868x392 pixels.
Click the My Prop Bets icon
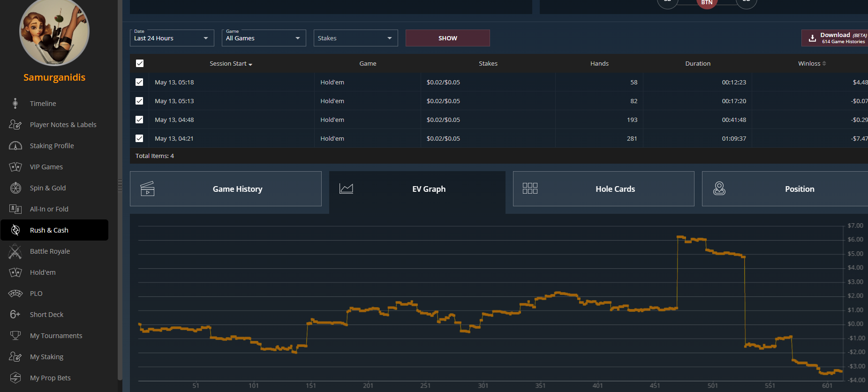tap(15, 377)
